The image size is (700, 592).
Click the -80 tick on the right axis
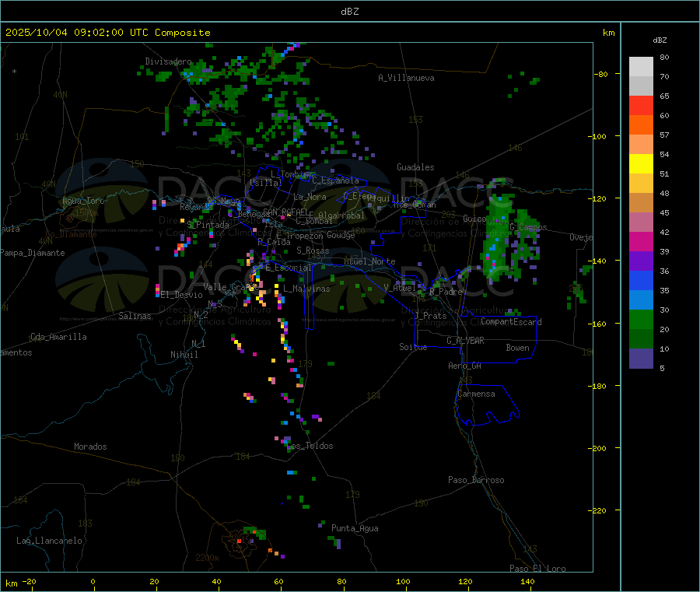click(601, 74)
